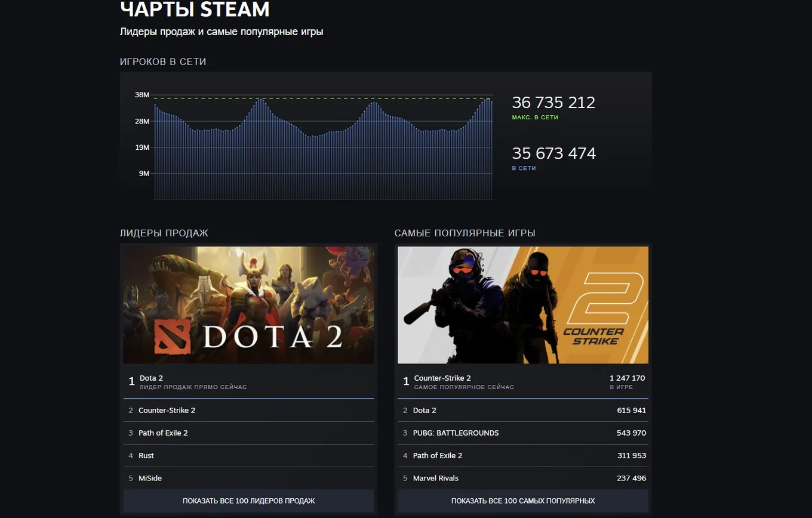The width and height of the screenshot is (812, 518).
Task: Click the 311 953 player count
Action: tap(631, 456)
